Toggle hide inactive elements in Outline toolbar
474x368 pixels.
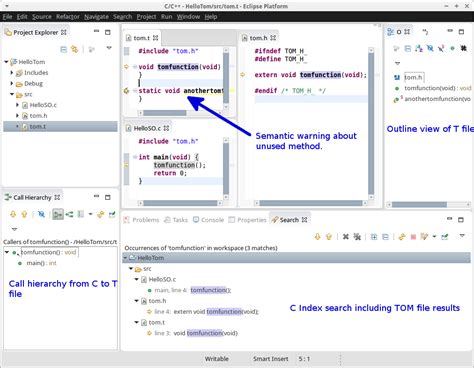coord(463,49)
